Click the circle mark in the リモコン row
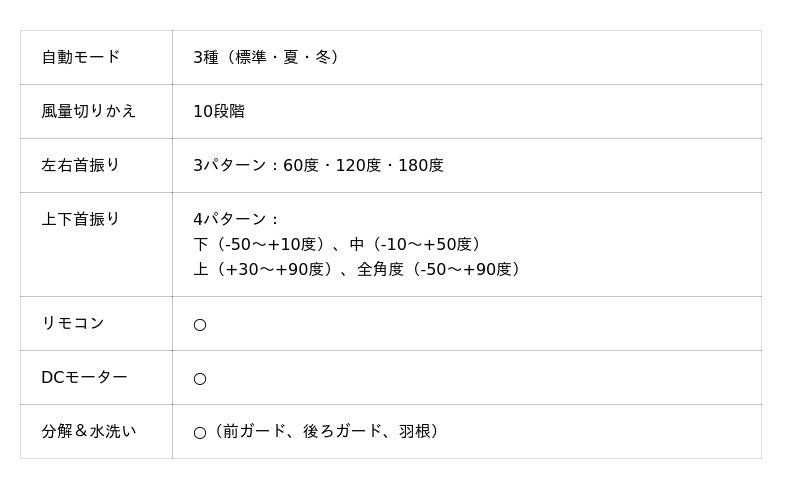Screen dimensions: 800x489 (x=200, y=325)
